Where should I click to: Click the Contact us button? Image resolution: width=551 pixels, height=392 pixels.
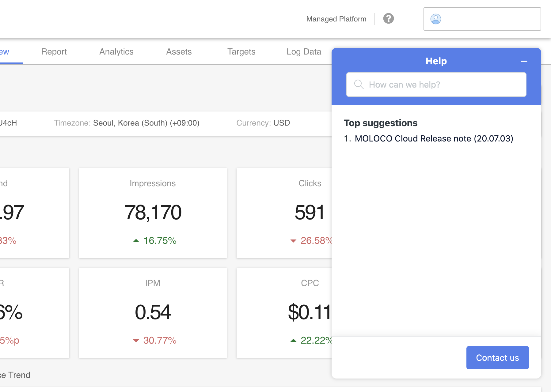497,358
